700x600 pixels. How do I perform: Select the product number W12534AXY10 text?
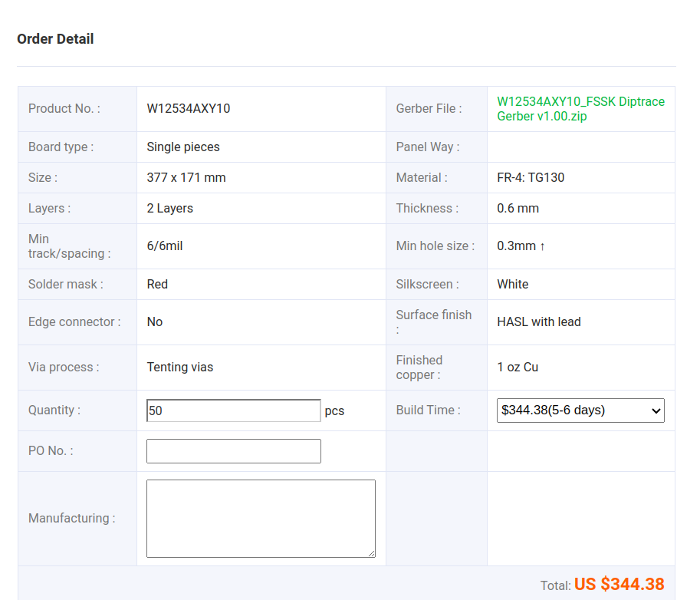point(189,109)
